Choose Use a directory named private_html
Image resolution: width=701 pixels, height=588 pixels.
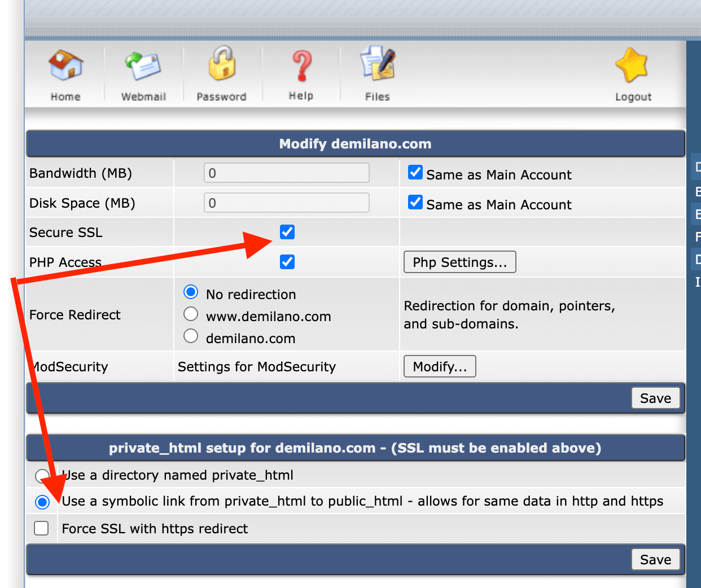coord(41,475)
